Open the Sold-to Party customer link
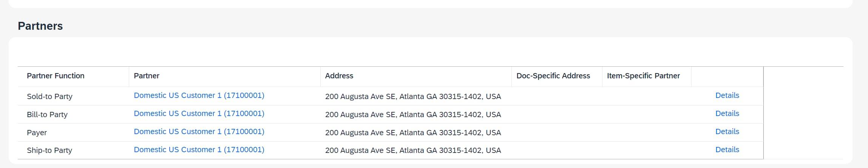Screen dimensions: 868x168 click(x=199, y=96)
